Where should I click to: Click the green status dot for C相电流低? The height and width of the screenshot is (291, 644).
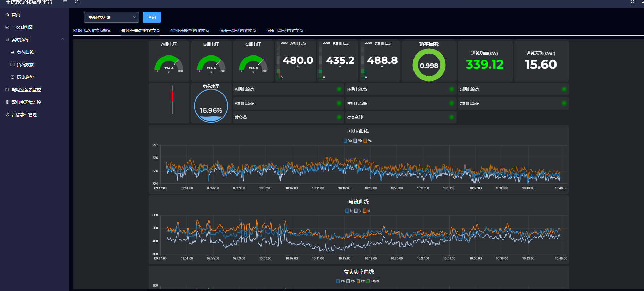[564, 103]
